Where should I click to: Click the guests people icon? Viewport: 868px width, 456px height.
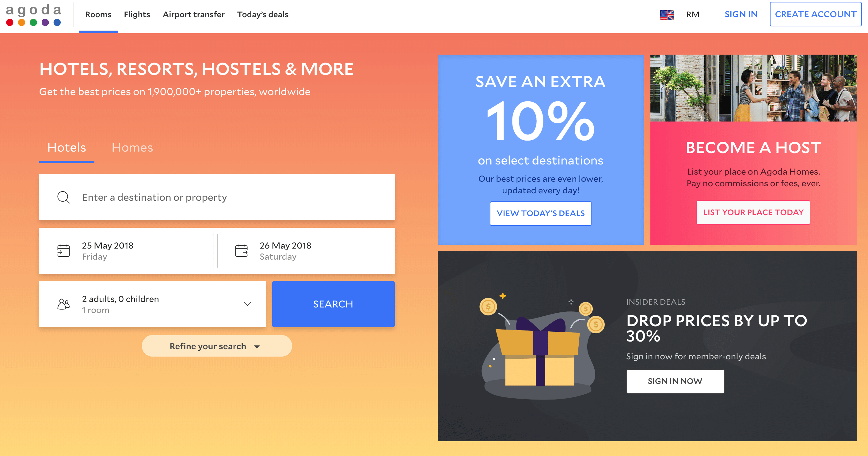(x=63, y=304)
